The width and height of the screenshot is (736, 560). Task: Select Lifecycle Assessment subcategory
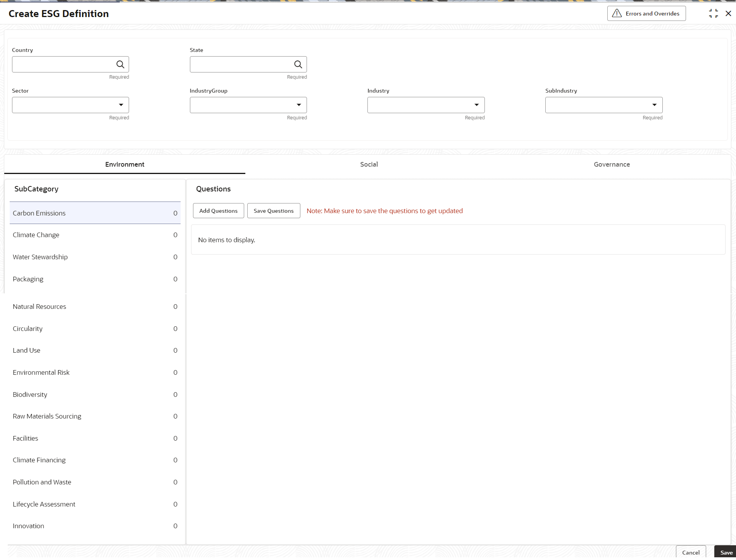tap(95, 504)
